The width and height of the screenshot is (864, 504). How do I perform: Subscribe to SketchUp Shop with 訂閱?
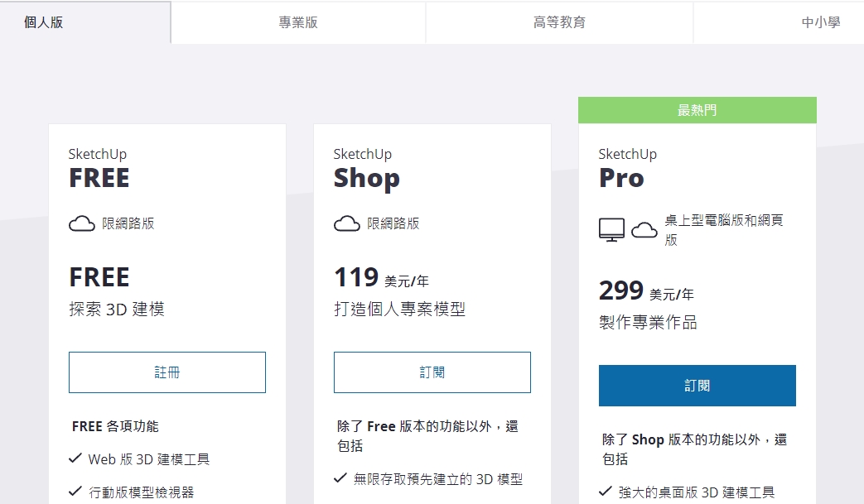coord(432,372)
